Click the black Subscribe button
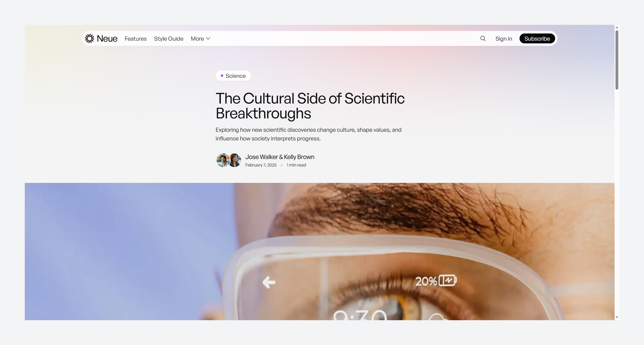644x345 pixels. [x=537, y=38]
